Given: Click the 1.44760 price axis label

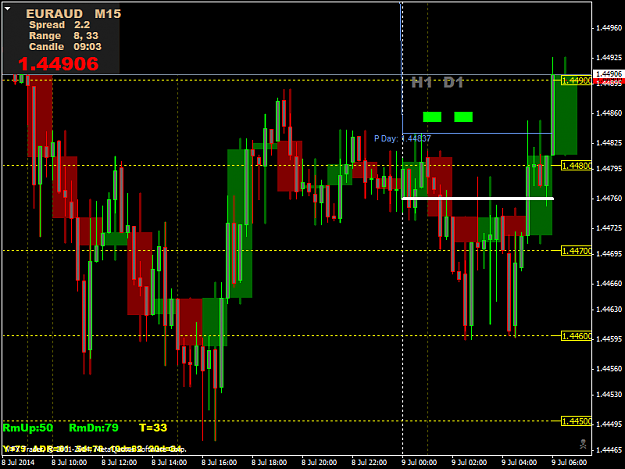Looking at the screenshot, I should click(609, 198).
